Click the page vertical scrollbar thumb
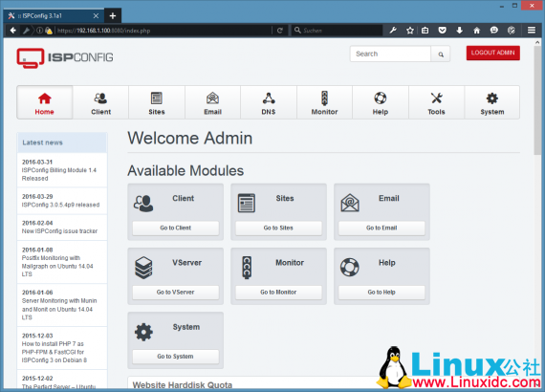The width and height of the screenshot is (545, 392). (x=537, y=100)
